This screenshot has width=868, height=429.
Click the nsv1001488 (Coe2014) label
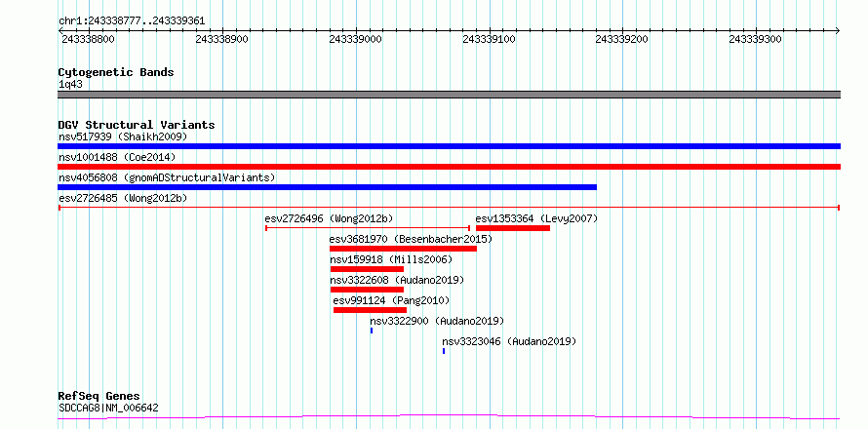[x=117, y=157]
